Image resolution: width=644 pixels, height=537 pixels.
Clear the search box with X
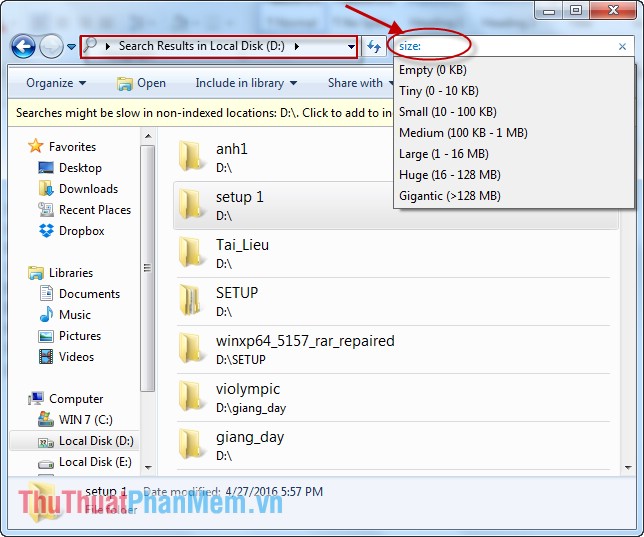(622, 46)
